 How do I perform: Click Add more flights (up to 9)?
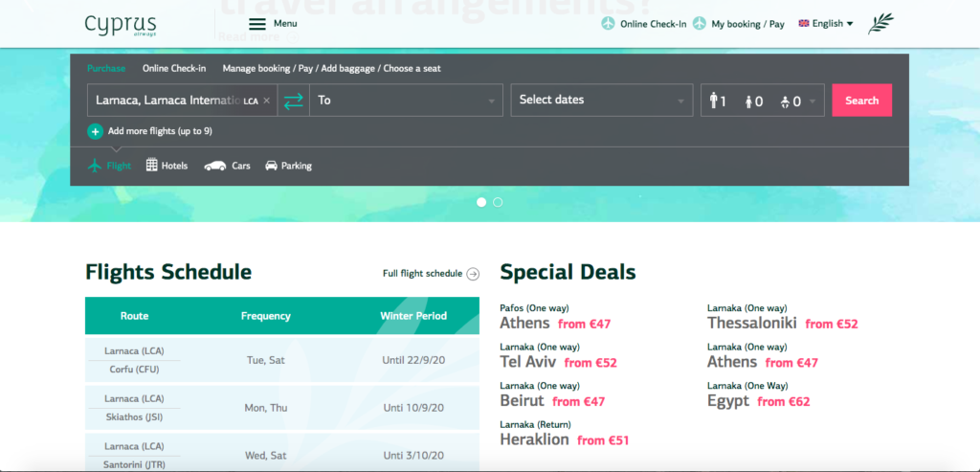(x=160, y=131)
